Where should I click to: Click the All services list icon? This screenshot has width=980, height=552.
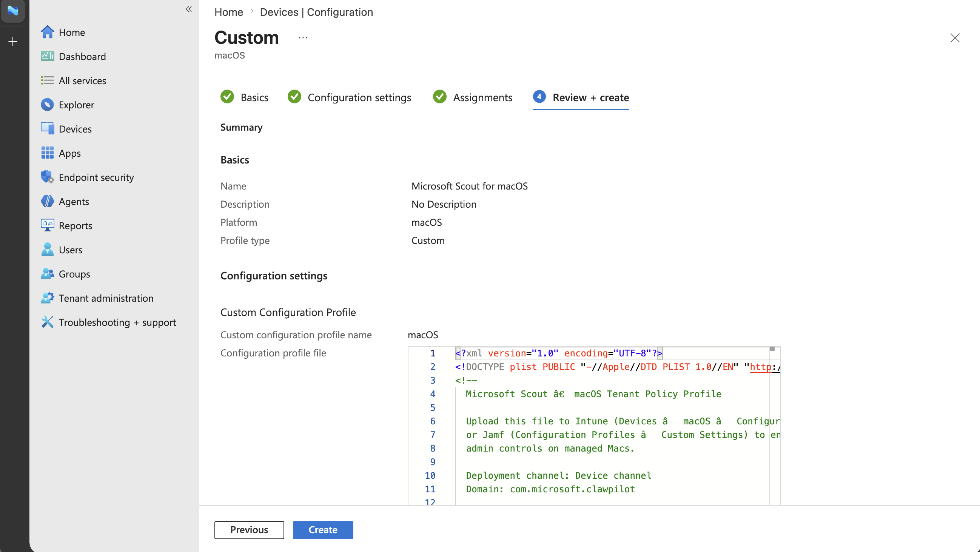(47, 81)
